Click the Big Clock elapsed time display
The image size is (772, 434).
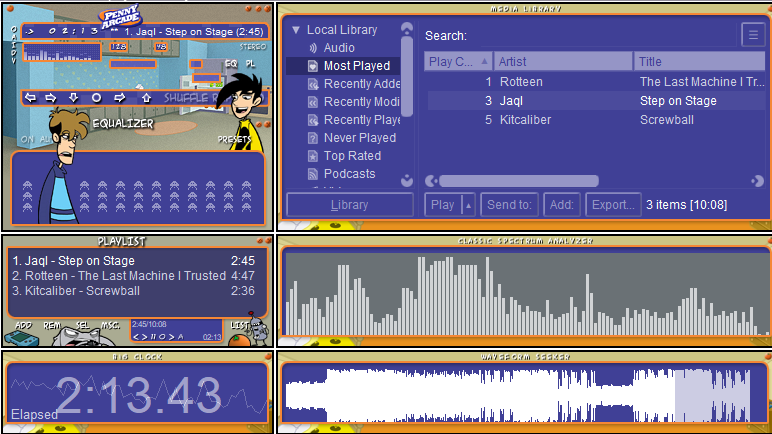click(x=139, y=396)
